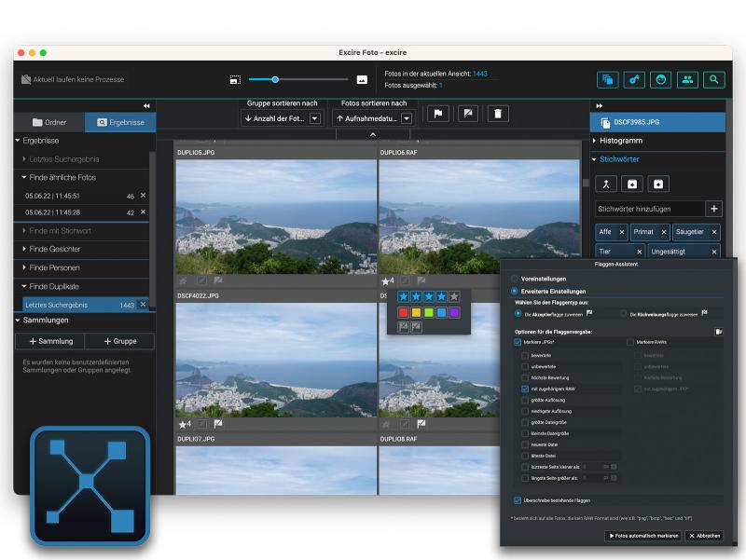Switch to the Ordner tab

click(x=49, y=122)
